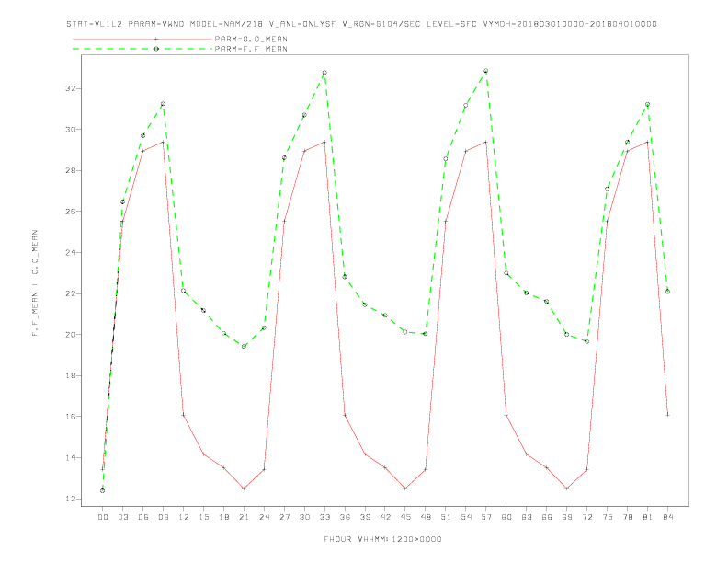Click the y-axis tick label 28

point(71,170)
